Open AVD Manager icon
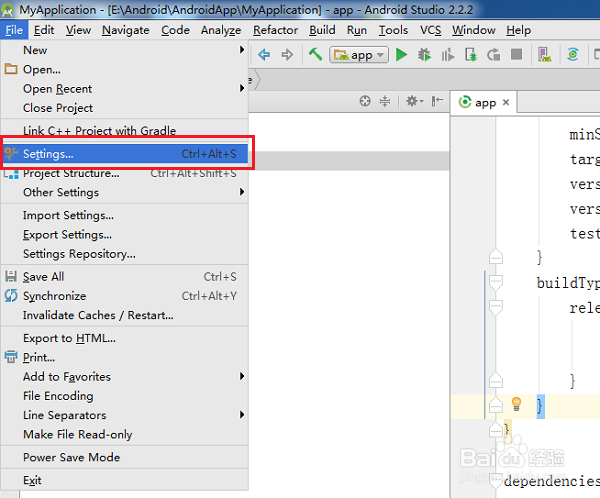Image resolution: width=600 pixels, height=498 pixels. [545, 55]
